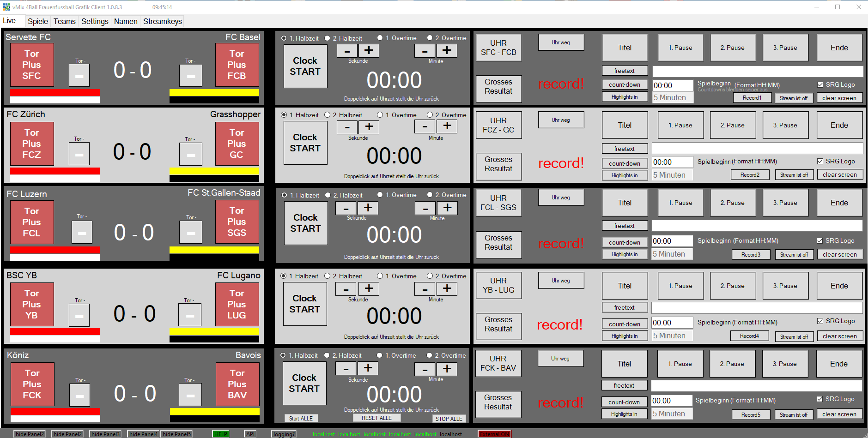Choose 1. Overtime for BSC YB match

(x=380, y=276)
